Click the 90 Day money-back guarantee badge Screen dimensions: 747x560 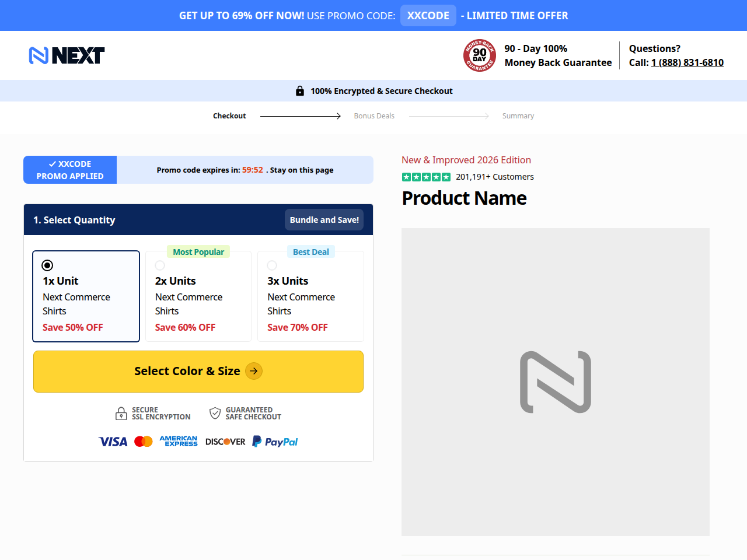[x=480, y=55]
